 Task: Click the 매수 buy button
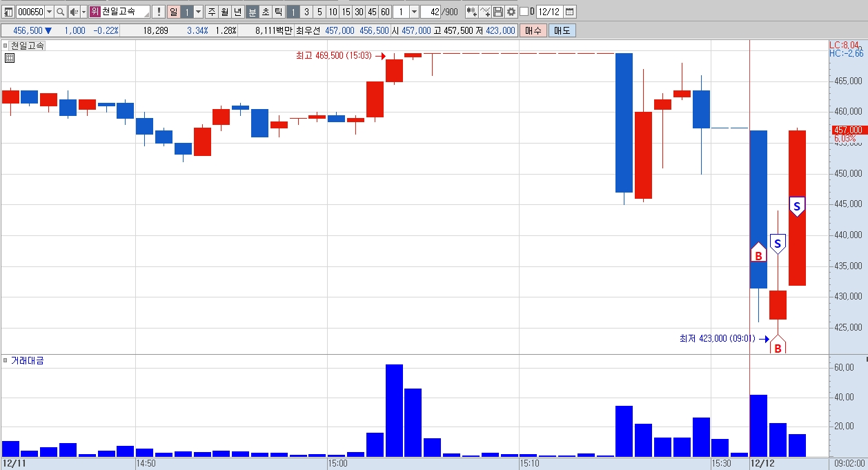(533, 30)
